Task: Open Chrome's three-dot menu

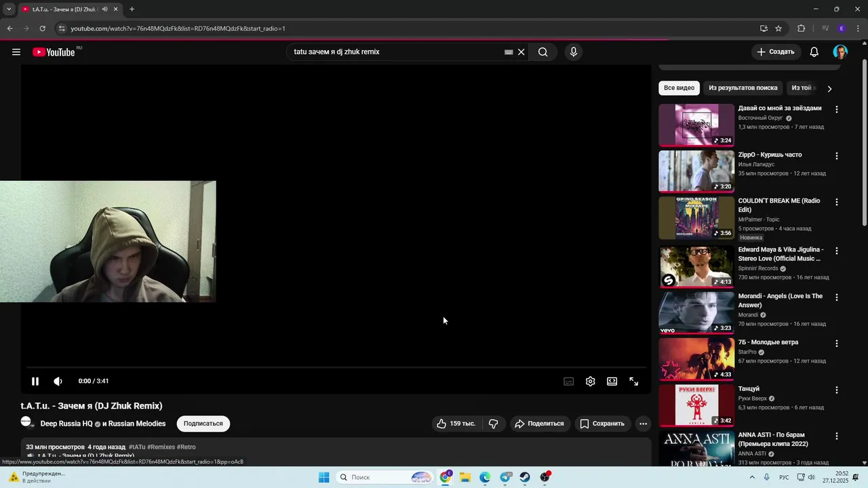Action: click(859, 28)
